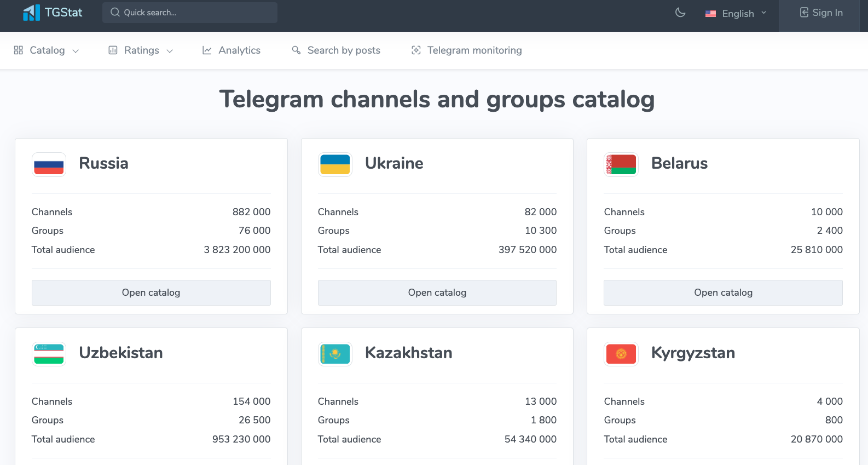The image size is (868, 465).
Task: Click Kyrgyzstan groups count 800
Action: (834, 420)
